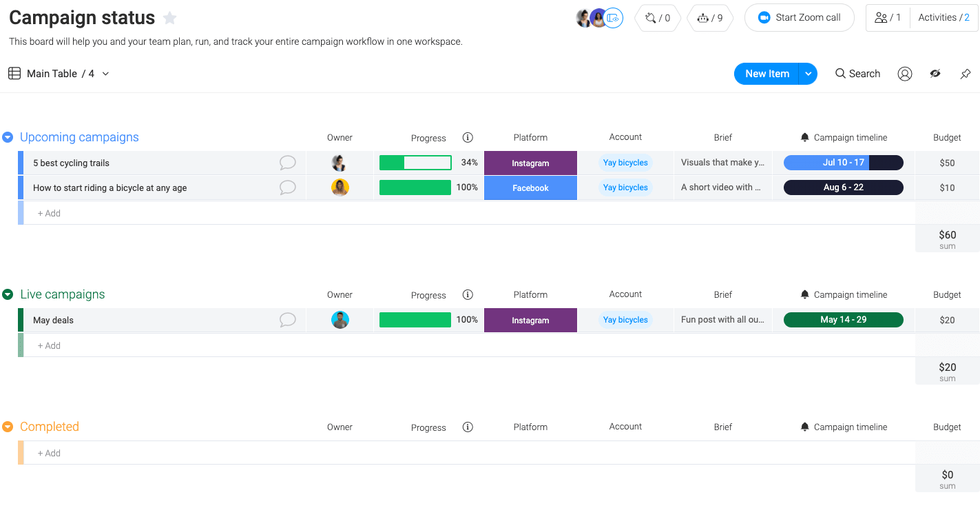Expand the New Item dropdown arrow
This screenshot has width=980, height=517.
809,74
